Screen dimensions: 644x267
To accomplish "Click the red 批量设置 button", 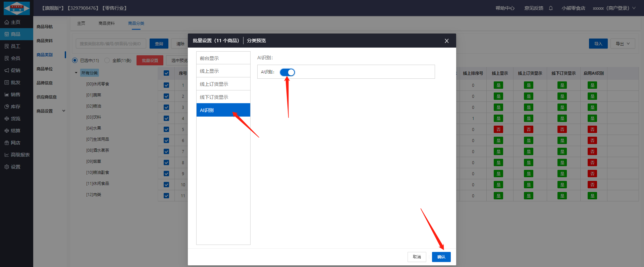I will [x=150, y=60].
